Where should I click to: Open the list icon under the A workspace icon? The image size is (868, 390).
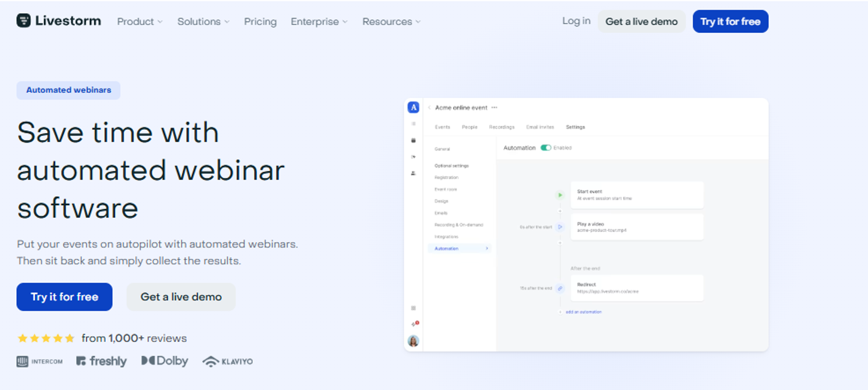(x=413, y=124)
